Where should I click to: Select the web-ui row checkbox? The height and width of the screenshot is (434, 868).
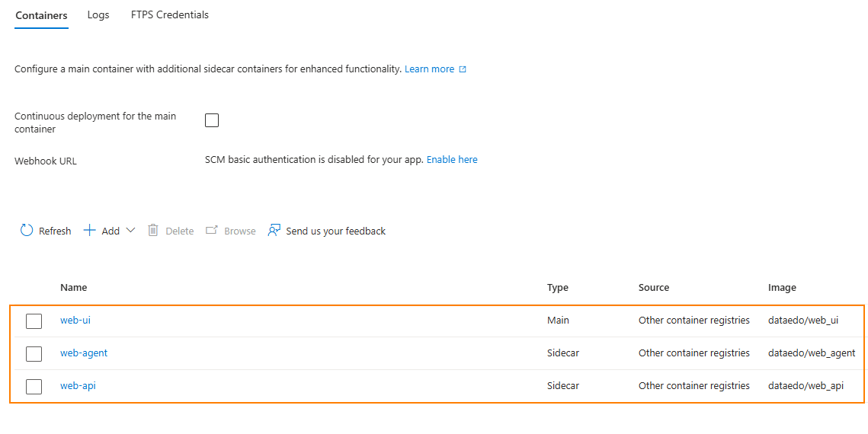[34, 321]
